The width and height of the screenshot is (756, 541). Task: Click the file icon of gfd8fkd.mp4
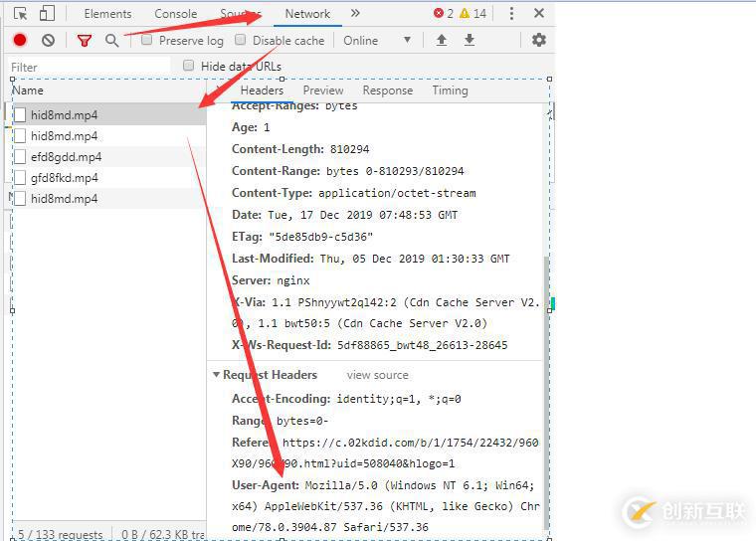pyautogui.click(x=20, y=178)
